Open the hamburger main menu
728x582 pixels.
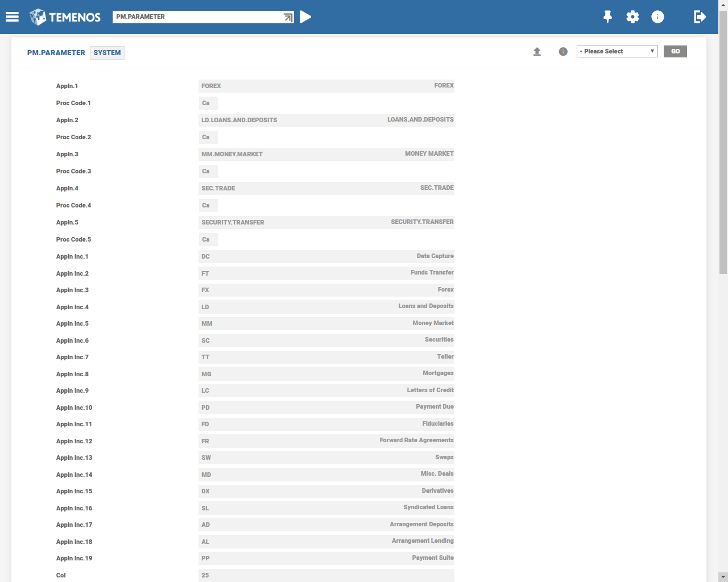[13, 17]
